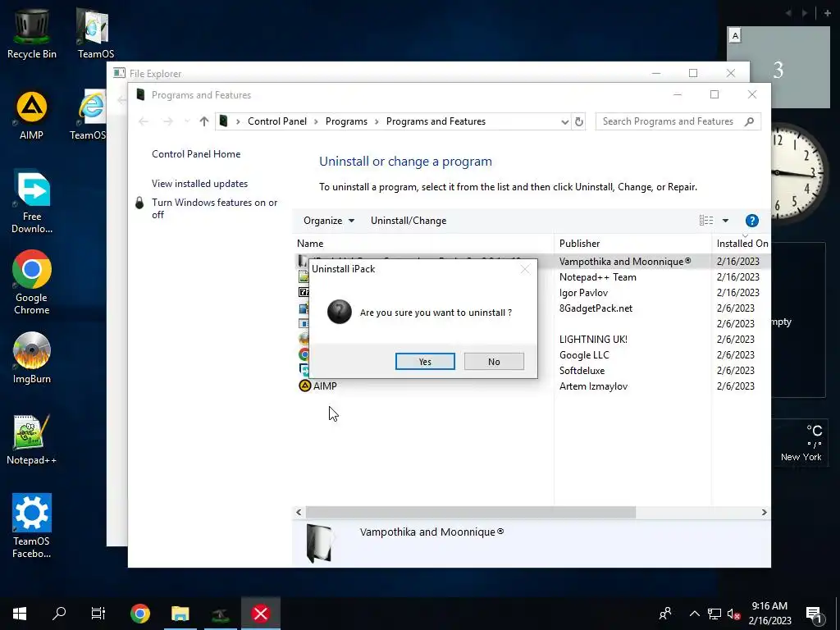Click Notepad++ Team publisher entry

(x=598, y=277)
